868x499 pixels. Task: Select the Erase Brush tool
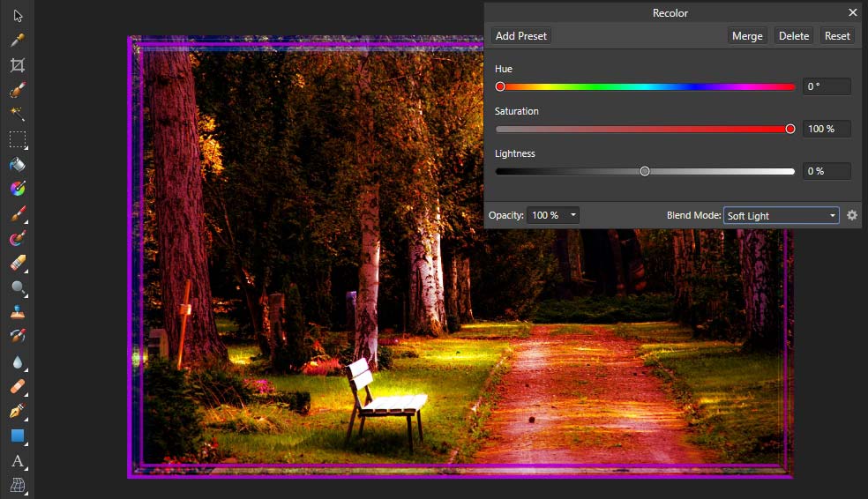18,263
